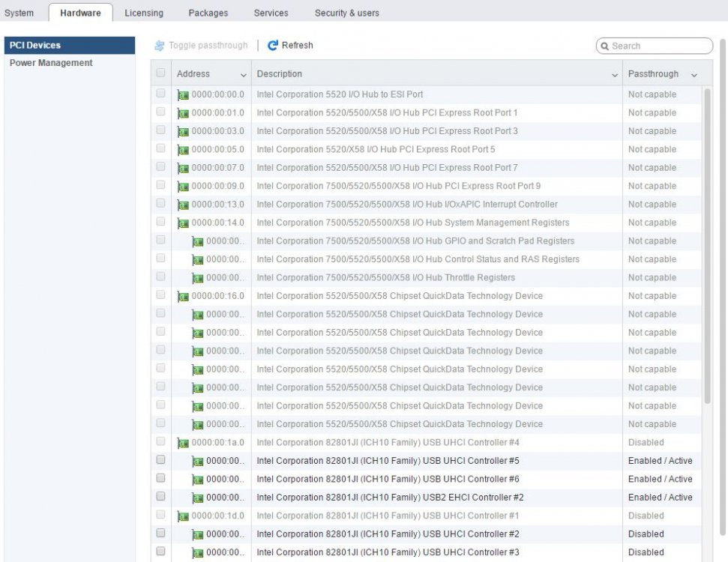Click card icon of Control Status and RAS row
The image size is (728, 562).
pos(198,260)
